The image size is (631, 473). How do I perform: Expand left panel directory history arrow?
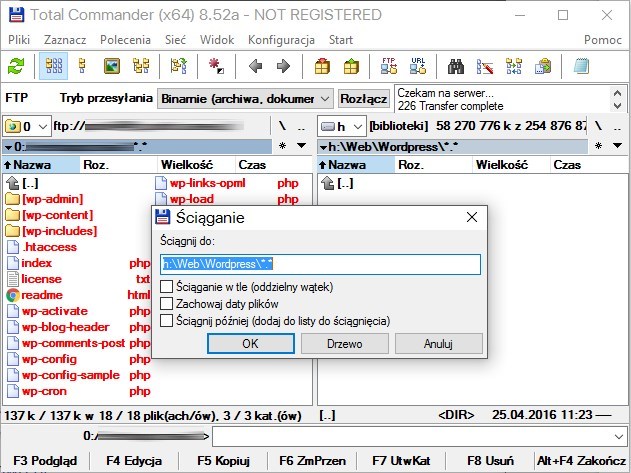(301, 145)
